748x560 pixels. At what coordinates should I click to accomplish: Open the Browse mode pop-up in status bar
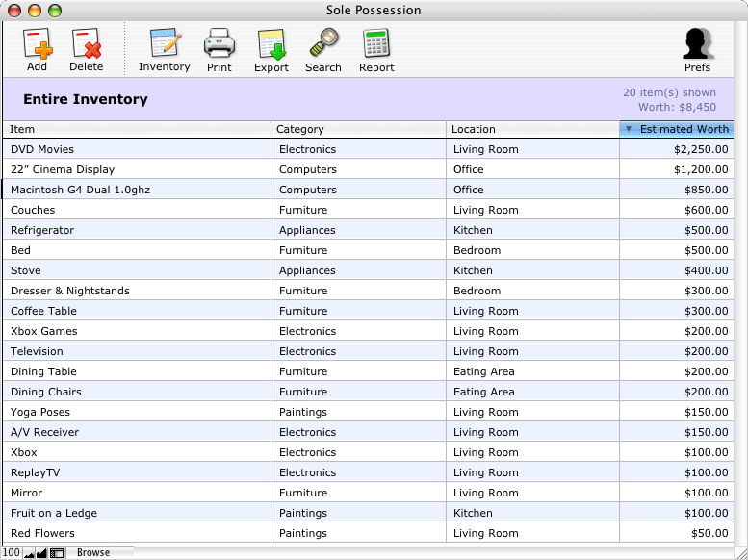pyautogui.click(x=93, y=553)
